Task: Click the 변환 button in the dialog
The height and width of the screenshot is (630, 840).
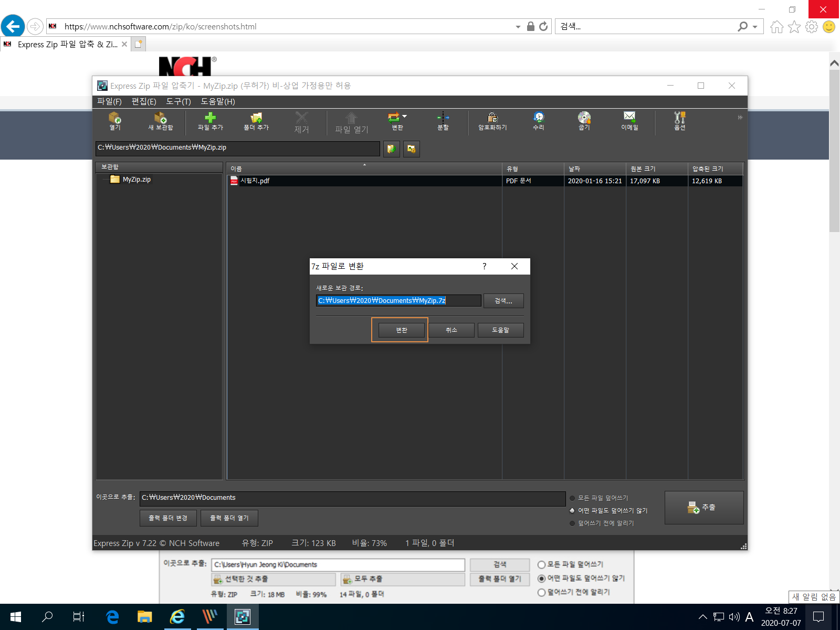Action: 402,330
